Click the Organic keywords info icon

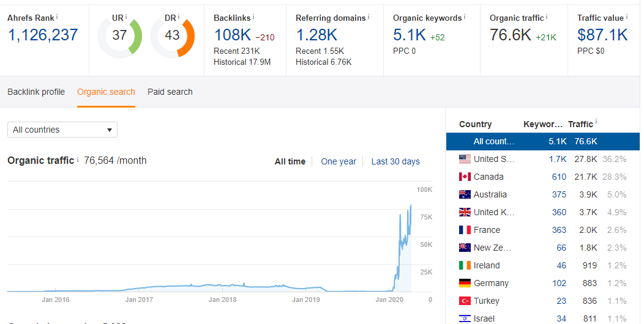(465, 17)
